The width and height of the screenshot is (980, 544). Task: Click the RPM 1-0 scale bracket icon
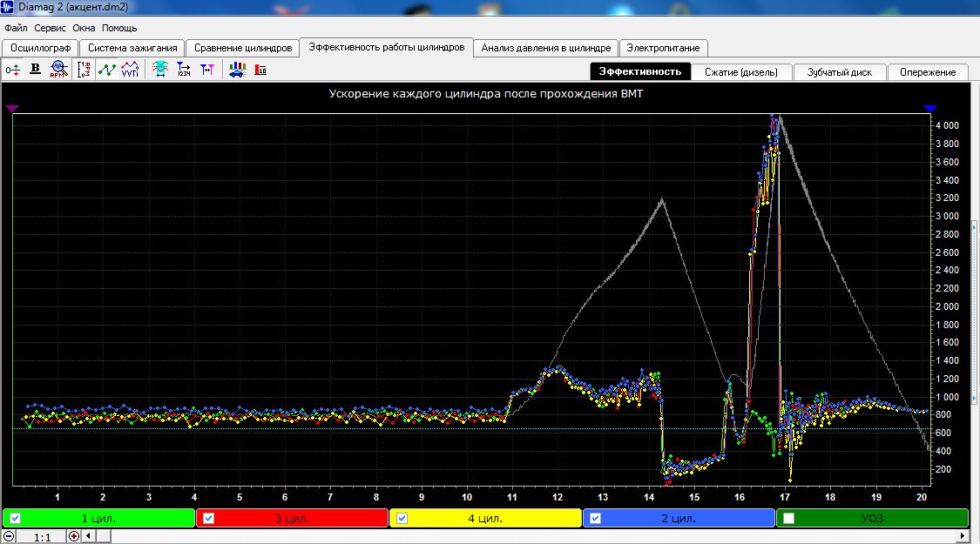(83, 70)
